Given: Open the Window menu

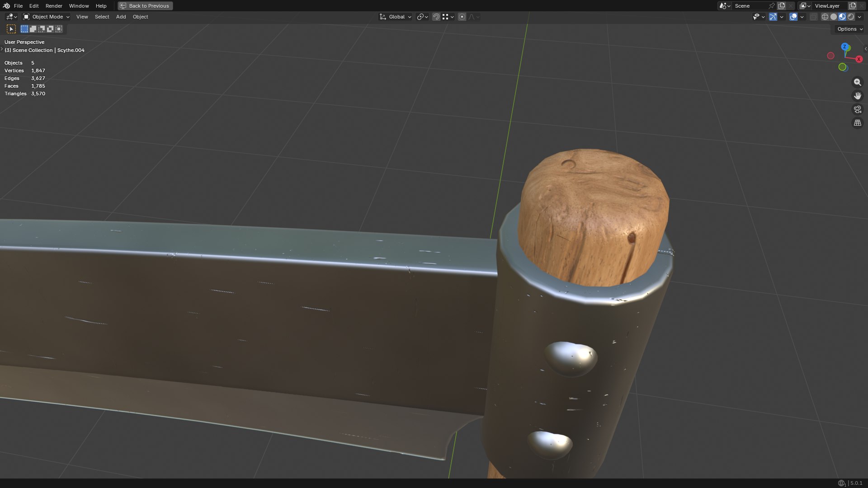Looking at the screenshot, I should 79,6.
